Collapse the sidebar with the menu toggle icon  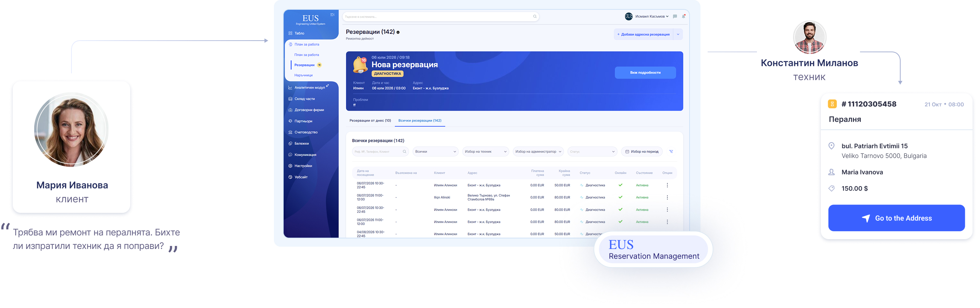[332, 15]
